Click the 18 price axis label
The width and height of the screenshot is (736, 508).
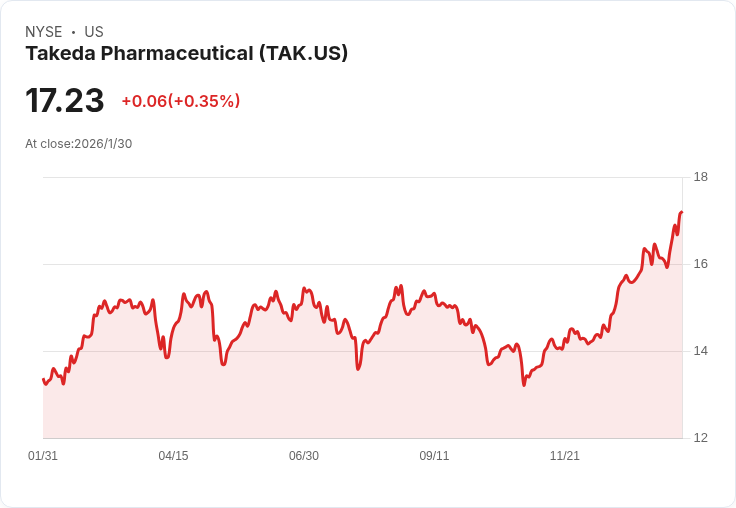[700, 177]
